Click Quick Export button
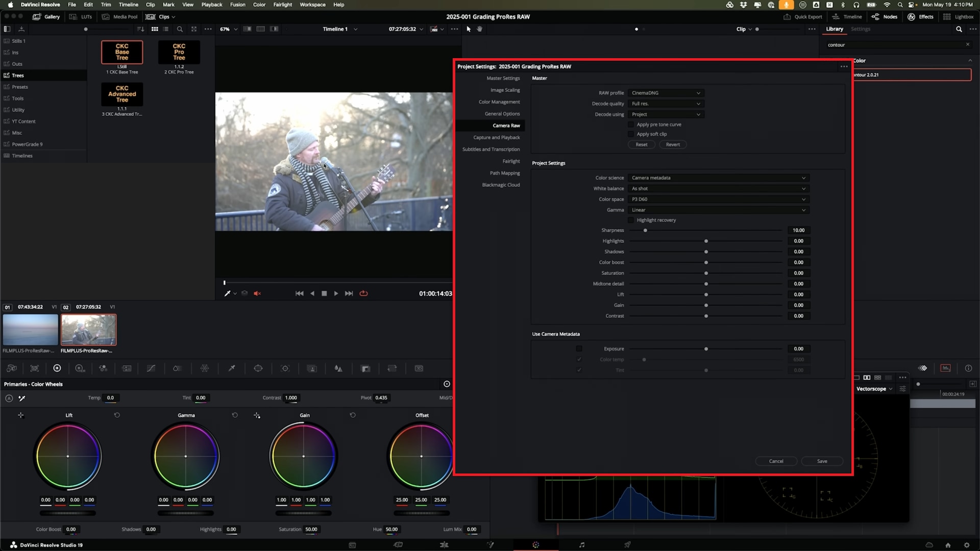 [803, 17]
